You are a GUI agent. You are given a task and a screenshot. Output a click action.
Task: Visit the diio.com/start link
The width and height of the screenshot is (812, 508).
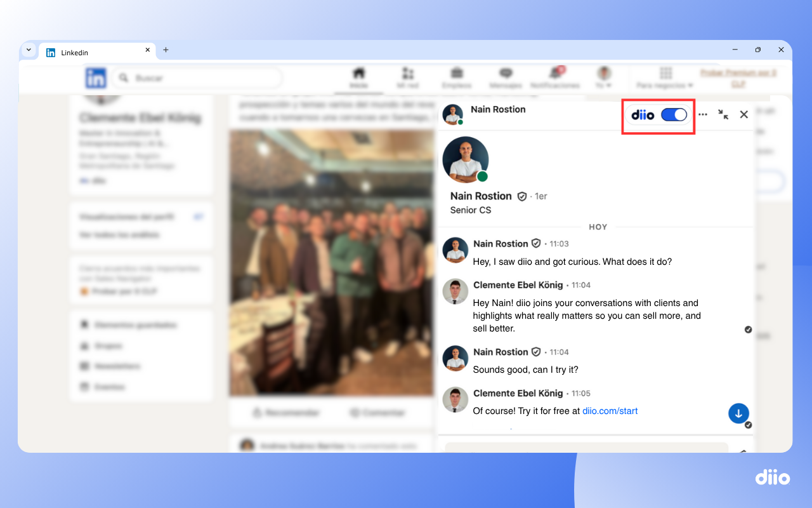610,411
